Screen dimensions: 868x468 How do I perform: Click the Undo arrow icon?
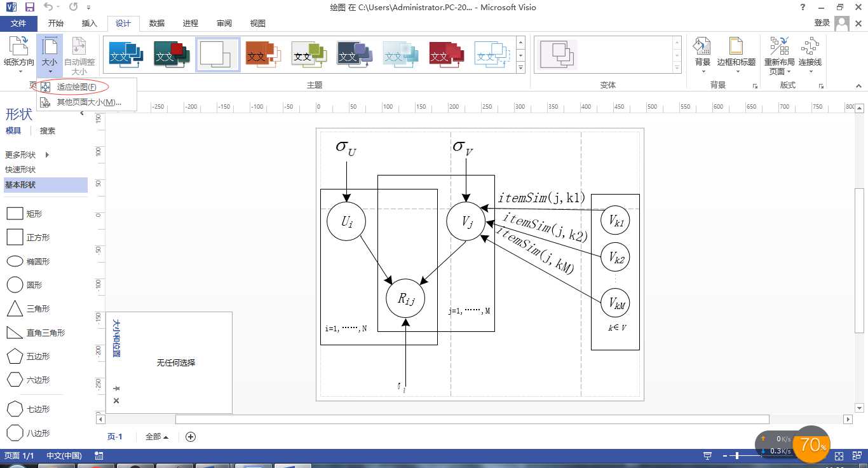click(x=49, y=8)
